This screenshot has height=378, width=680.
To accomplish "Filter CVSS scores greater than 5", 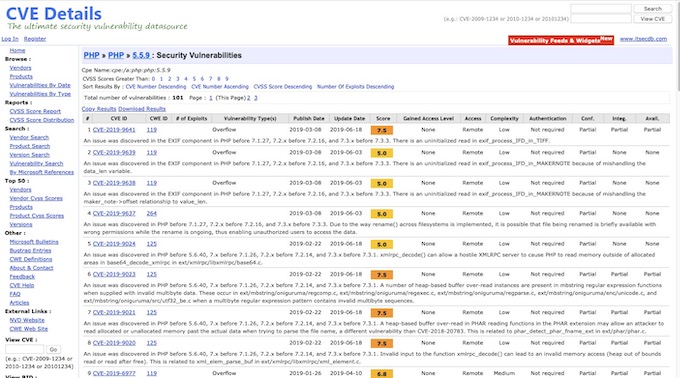I will 194,79.
